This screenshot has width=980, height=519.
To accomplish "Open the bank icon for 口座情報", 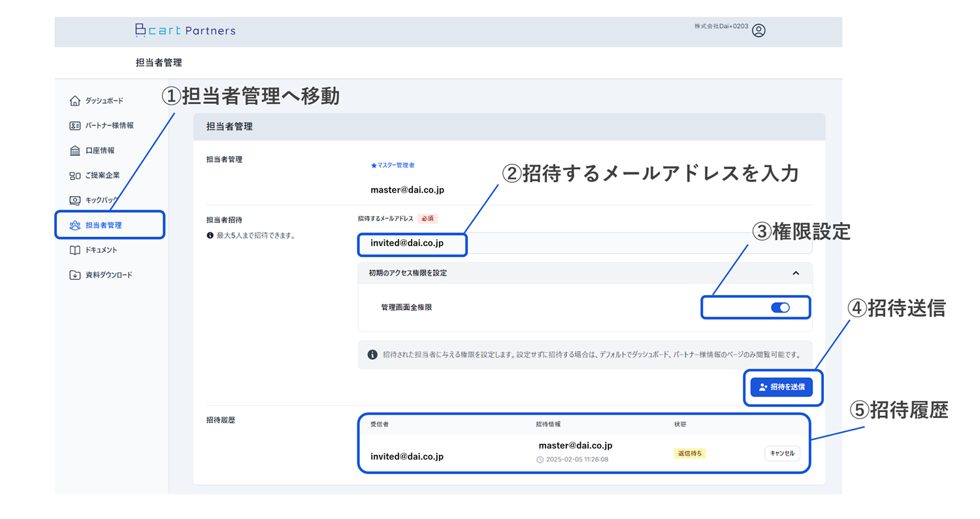I will 74,150.
